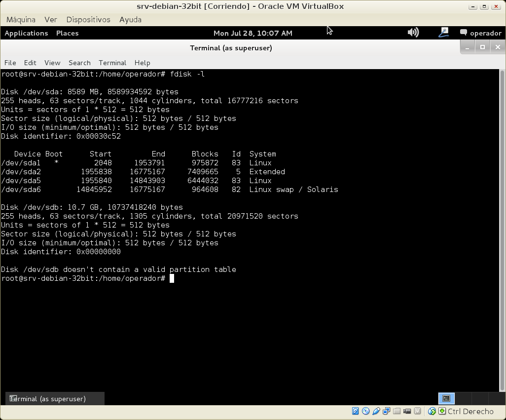
Task: Open the optical CD drive indicator
Action: pyautogui.click(x=365, y=411)
